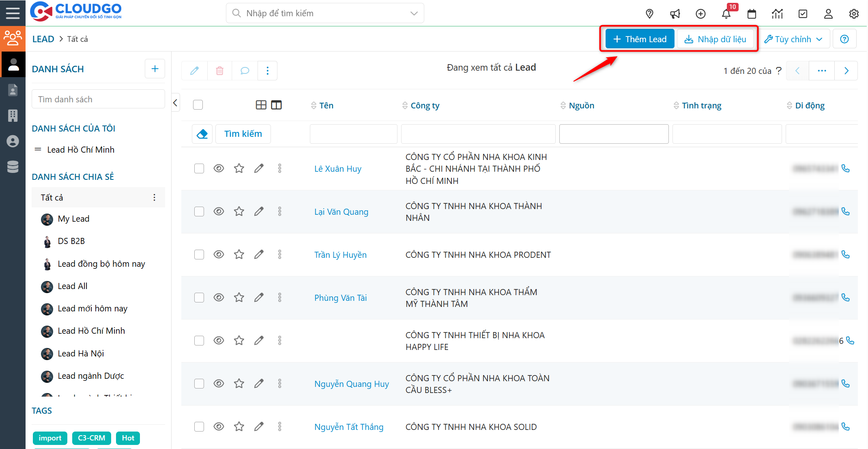Open the megaphone announcements icon
Image resolution: width=868 pixels, height=449 pixels.
coord(675,14)
